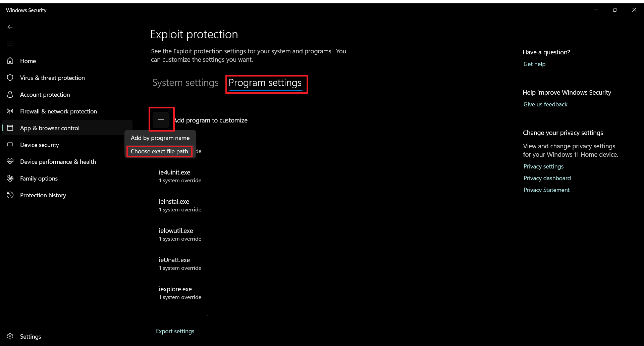Switch to System settings tab
The image size is (644, 346).
click(185, 83)
